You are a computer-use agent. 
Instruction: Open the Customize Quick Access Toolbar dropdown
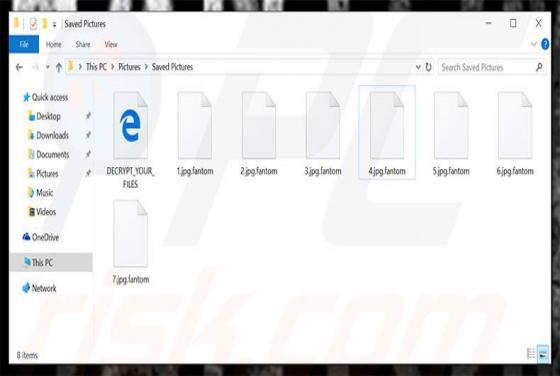[x=54, y=25]
